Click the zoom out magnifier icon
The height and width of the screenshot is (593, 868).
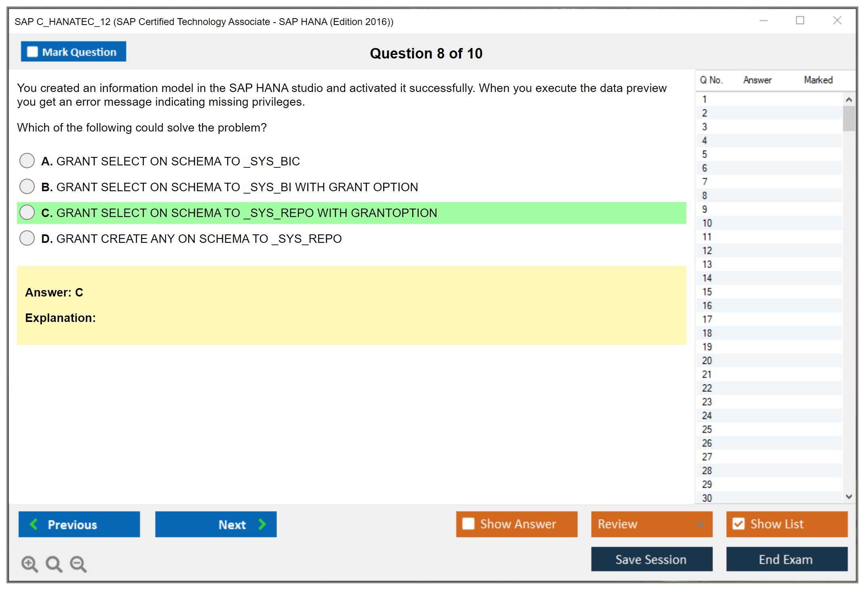pyautogui.click(x=78, y=564)
